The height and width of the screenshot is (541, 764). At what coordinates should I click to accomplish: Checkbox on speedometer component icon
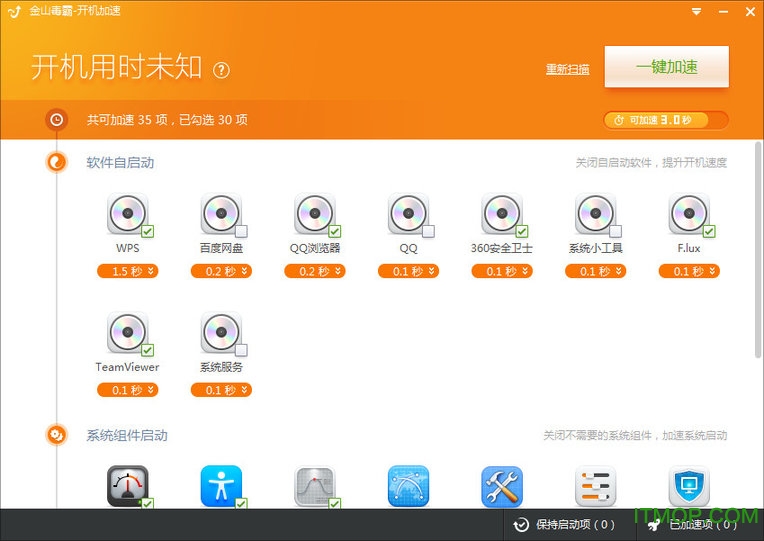pos(148,503)
